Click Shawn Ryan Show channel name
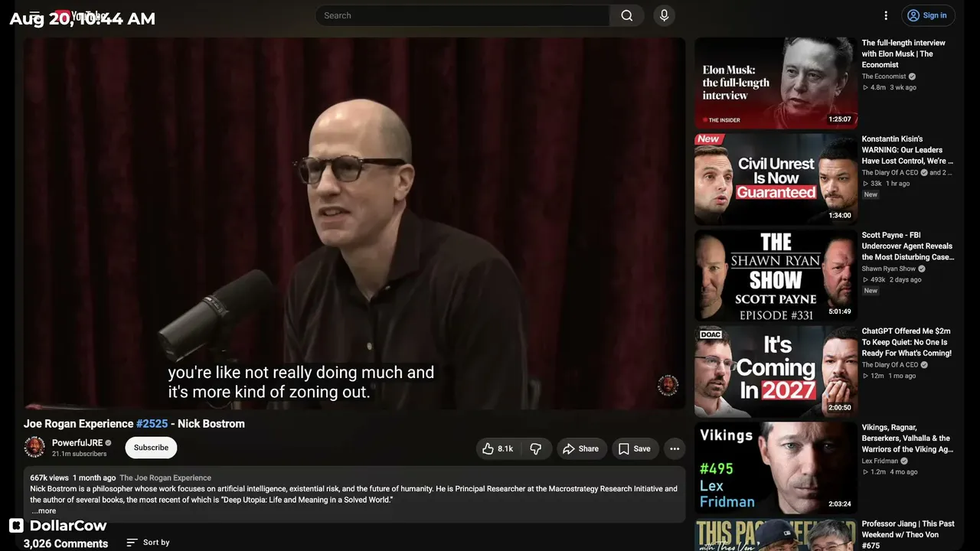Screen dimensions: 980x551 click(888, 269)
